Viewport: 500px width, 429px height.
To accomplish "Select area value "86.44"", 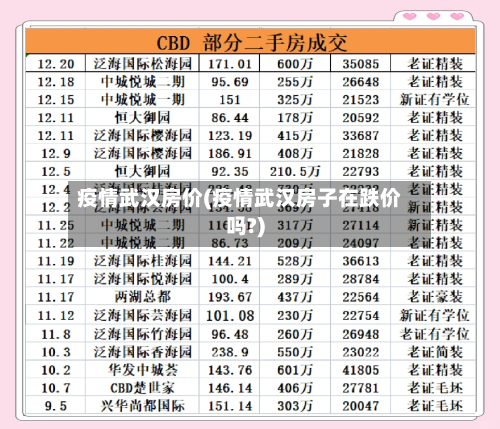I will click(x=230, y=118).
